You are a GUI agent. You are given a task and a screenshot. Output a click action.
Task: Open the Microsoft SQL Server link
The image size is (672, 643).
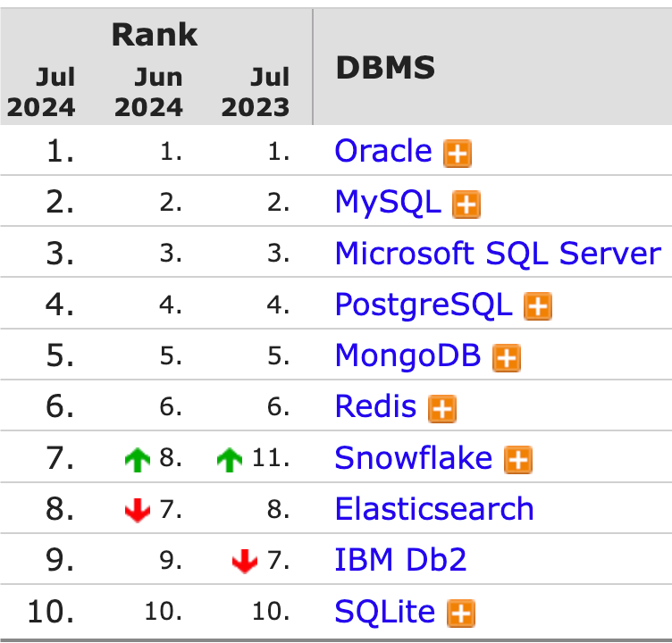[498, 253]
